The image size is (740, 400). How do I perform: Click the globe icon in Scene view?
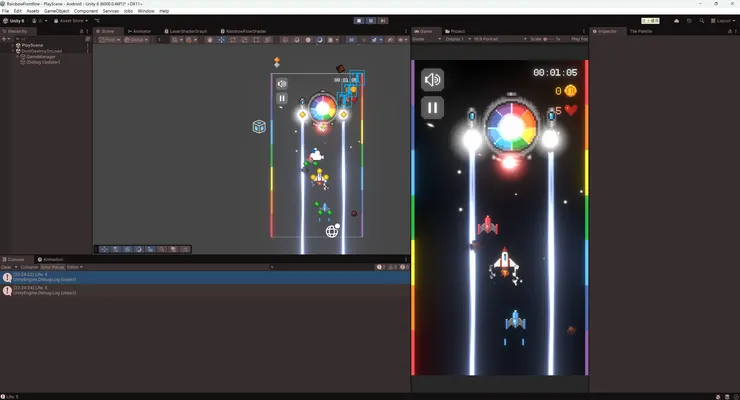pyautogui.click(x=332, y=231)
